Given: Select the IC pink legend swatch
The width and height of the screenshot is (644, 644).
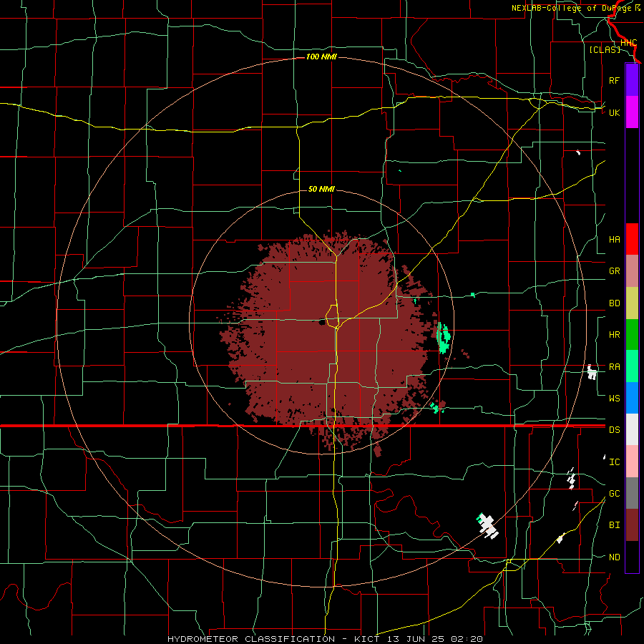Looking at the screenshot, I should (x=632, y=462).
